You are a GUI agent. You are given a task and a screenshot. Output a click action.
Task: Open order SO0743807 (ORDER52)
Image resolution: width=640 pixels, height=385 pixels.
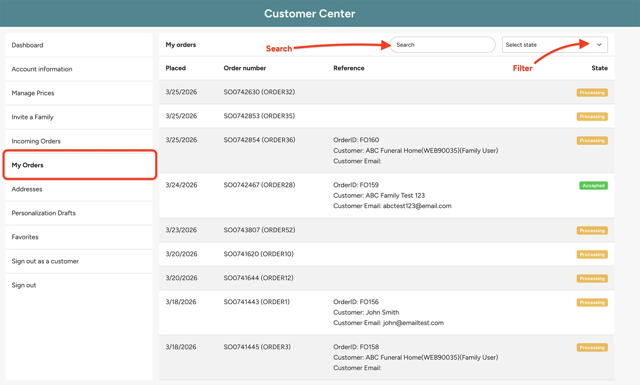[x=259, y=230]
